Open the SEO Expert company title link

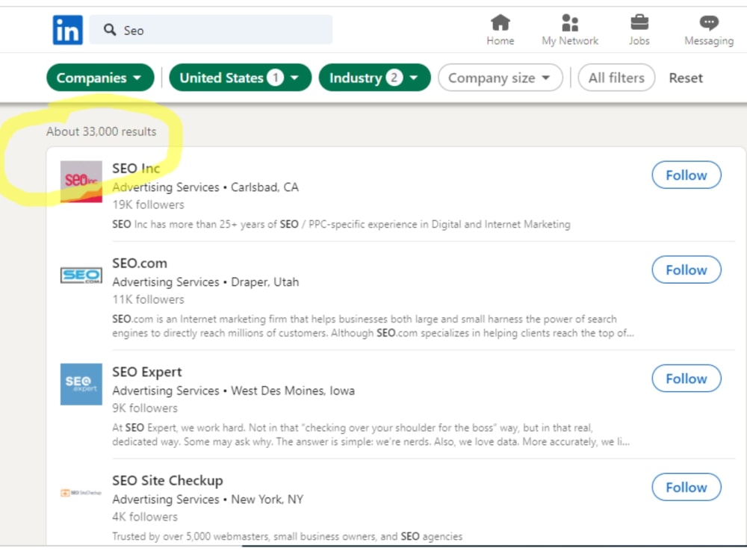tap(146, 371)
